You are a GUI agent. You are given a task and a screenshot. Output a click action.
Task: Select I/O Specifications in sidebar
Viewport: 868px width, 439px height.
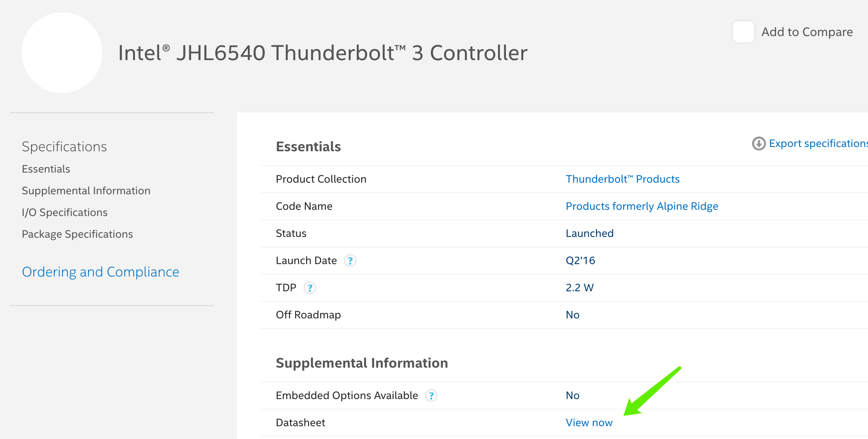pos(64,213)
